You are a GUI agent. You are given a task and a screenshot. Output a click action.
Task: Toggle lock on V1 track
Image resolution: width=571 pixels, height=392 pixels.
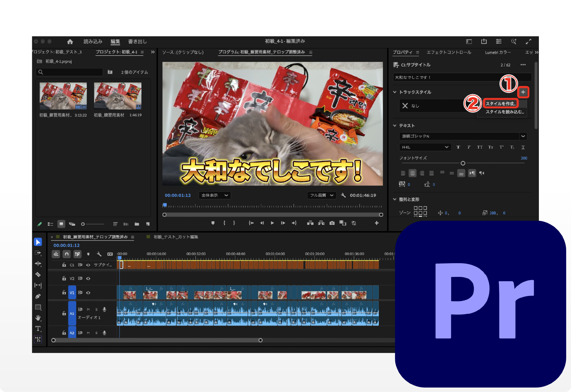(64, 293)
